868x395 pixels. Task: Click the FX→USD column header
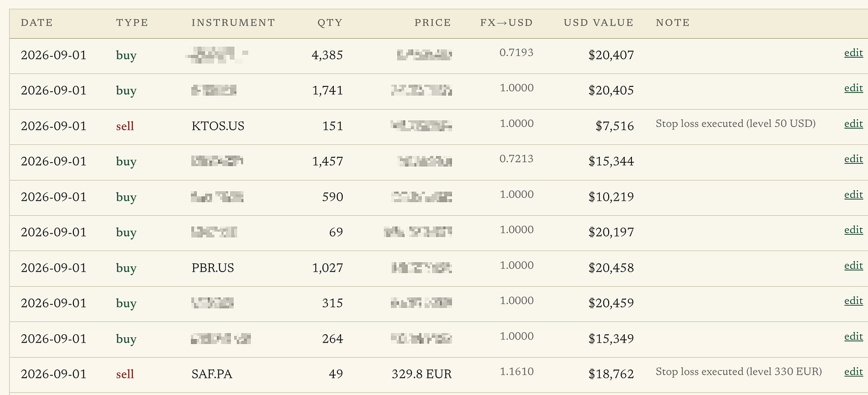coord(506,23)
